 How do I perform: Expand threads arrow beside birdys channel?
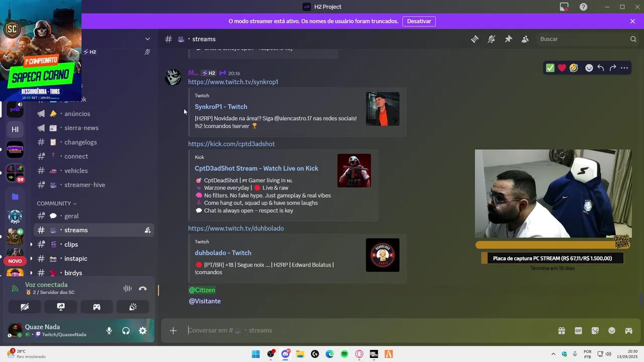[x=31, y=273]
